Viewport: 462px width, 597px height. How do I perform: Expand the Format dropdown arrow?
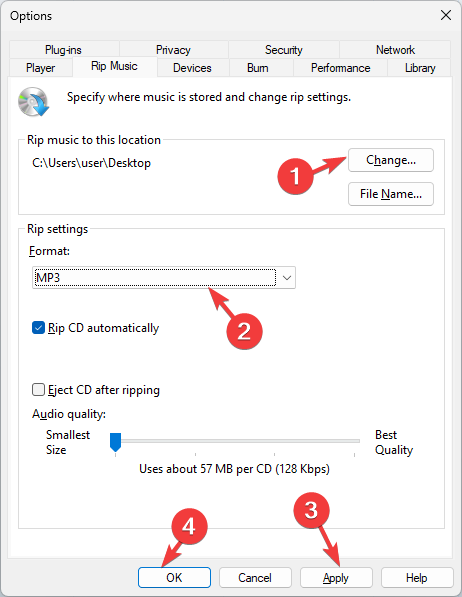[x=287, y=278]
